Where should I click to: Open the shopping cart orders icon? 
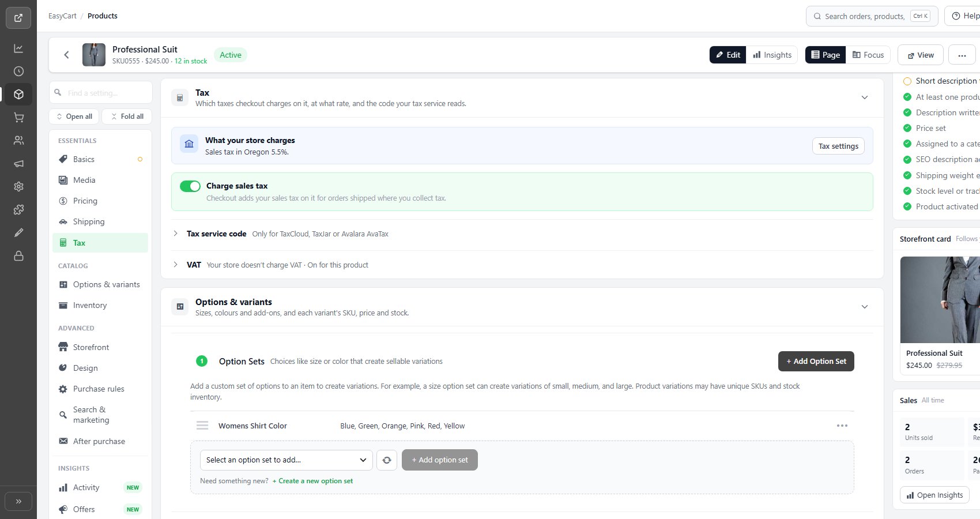click(18, 118)
